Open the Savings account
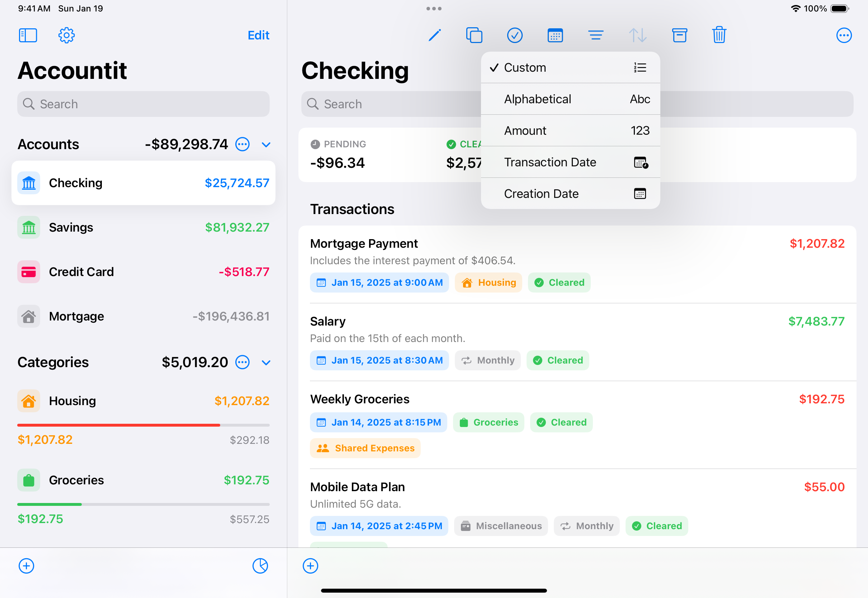The width and height of the screenshot is (868, 598). (143, 227)
